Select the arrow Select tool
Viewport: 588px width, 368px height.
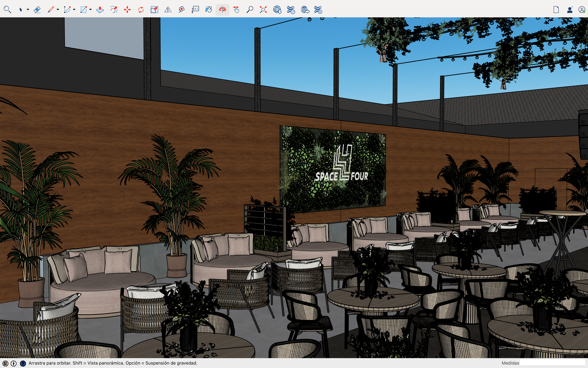(x=21, y=10)
